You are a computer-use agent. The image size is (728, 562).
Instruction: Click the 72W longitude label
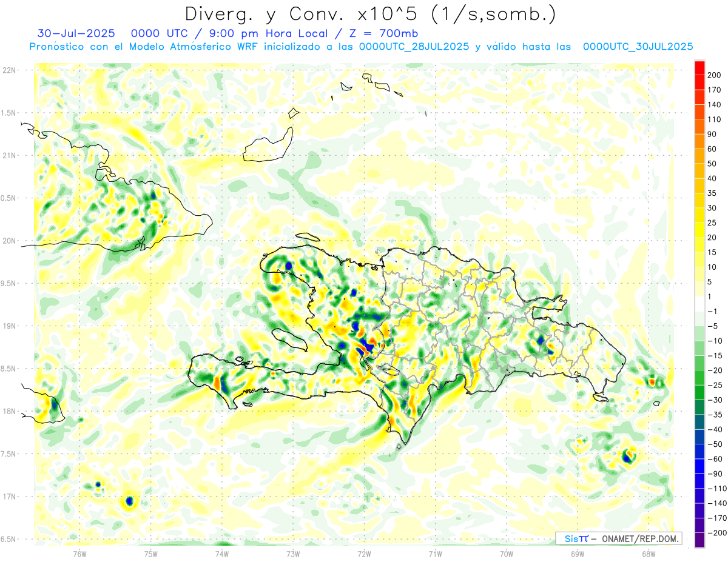364,554
